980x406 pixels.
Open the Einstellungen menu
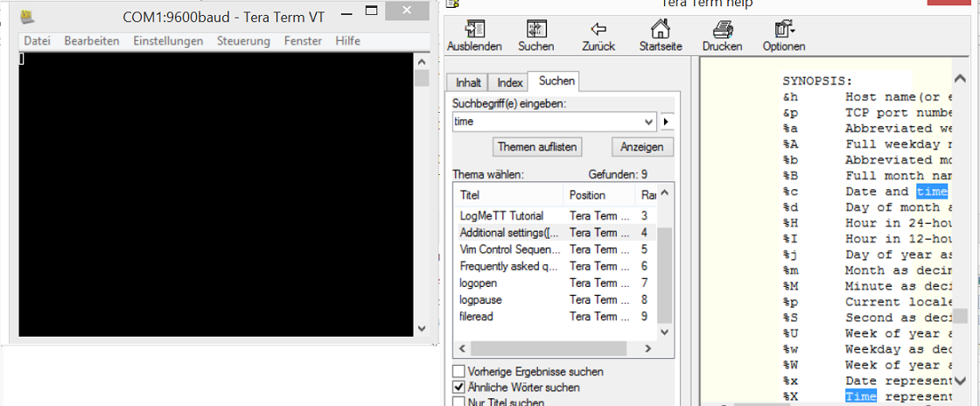168,40
